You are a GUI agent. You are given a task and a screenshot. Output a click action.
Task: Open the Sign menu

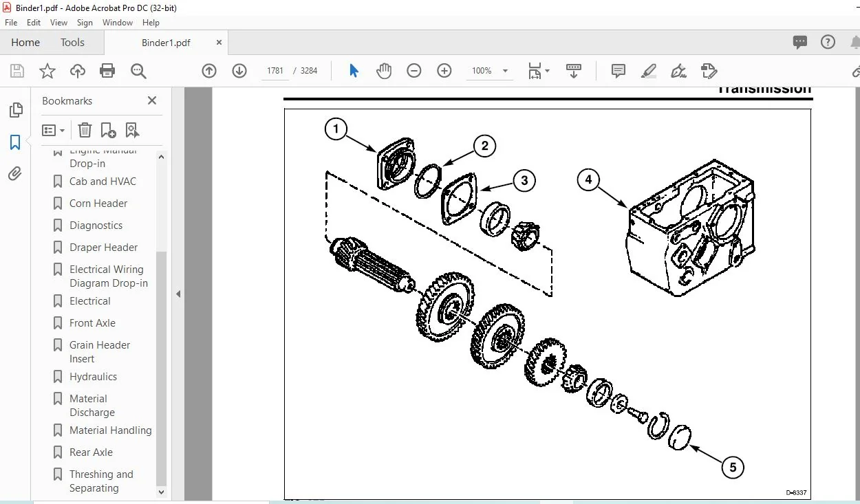(85, 23)
